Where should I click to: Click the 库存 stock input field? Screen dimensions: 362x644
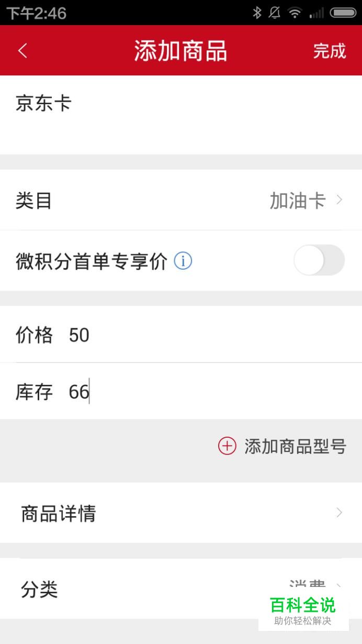click(209, 392)
